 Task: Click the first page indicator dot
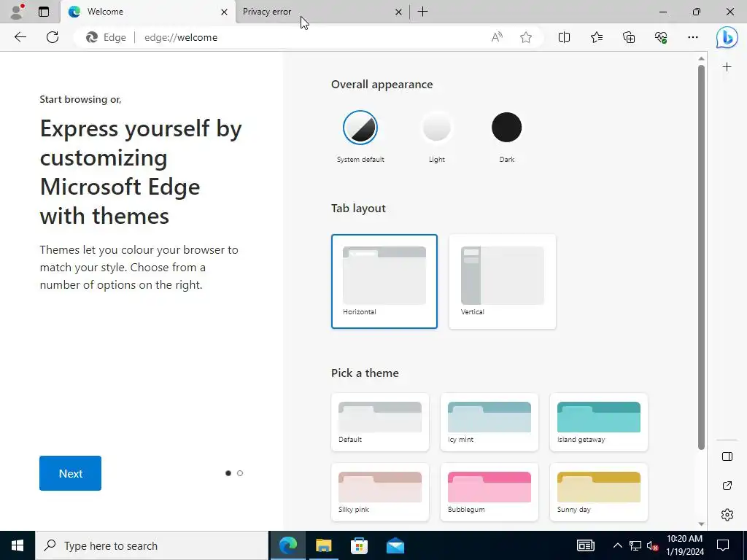(x=228, y=472)
